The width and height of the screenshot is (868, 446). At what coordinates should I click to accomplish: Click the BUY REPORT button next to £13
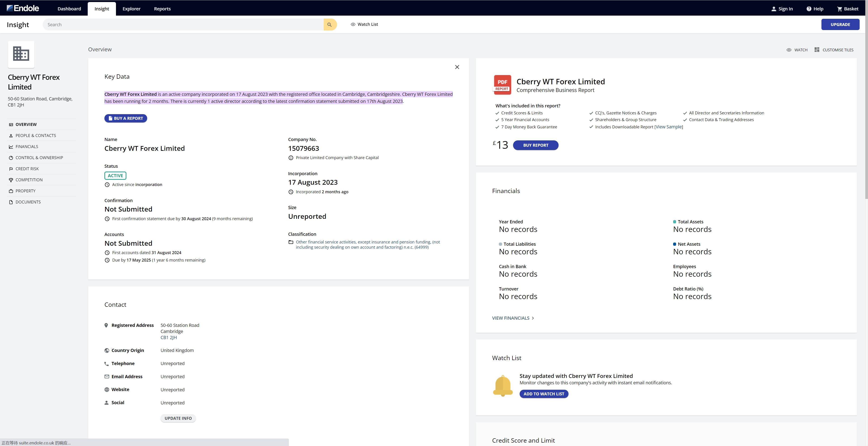pos(535,145)
